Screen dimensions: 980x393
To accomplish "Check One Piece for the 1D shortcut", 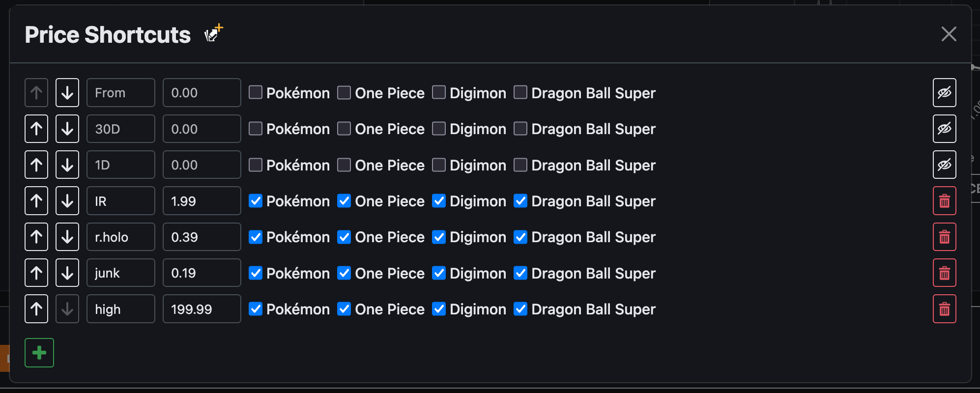I will coord(344,165).
